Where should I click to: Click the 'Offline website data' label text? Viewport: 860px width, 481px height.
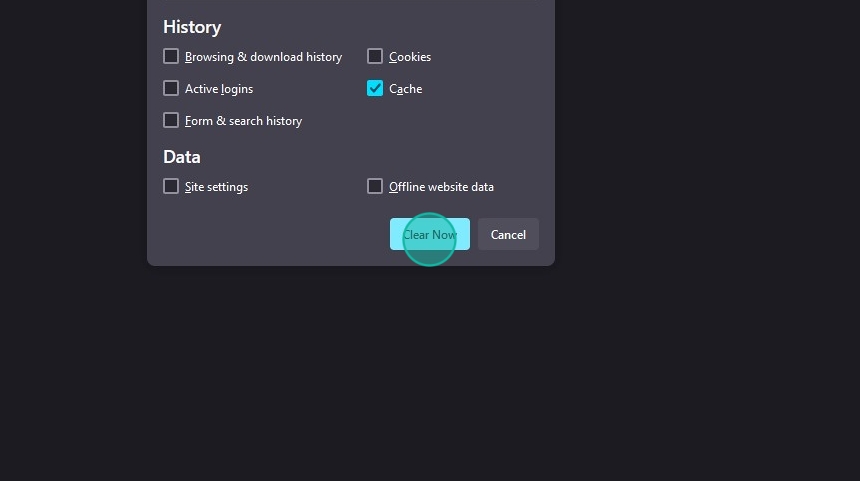(441, 187)
